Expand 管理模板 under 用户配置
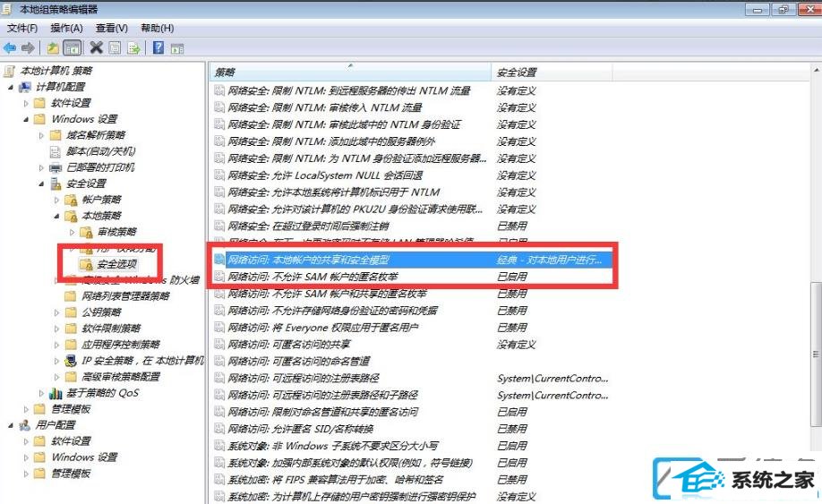Screen dimensions: 822x504 (x=26, y=474)
